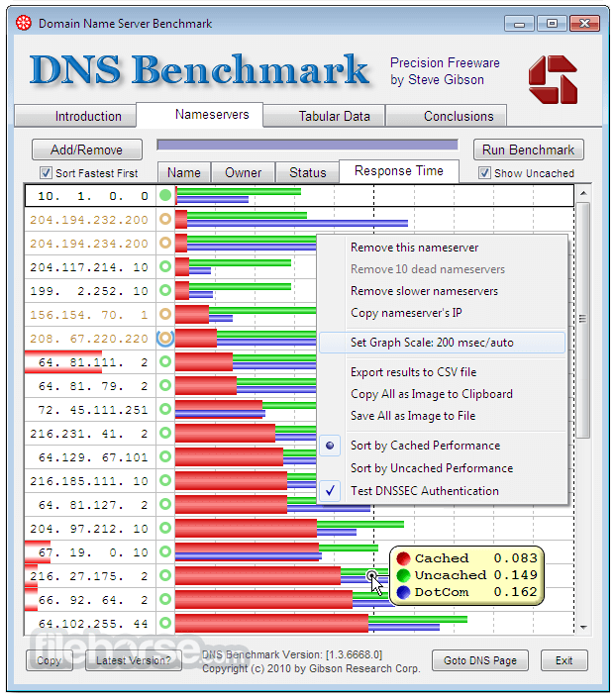Click status ring of 64.81.127.2
Viewport: 616px width, 699px height.
(165, 505)
